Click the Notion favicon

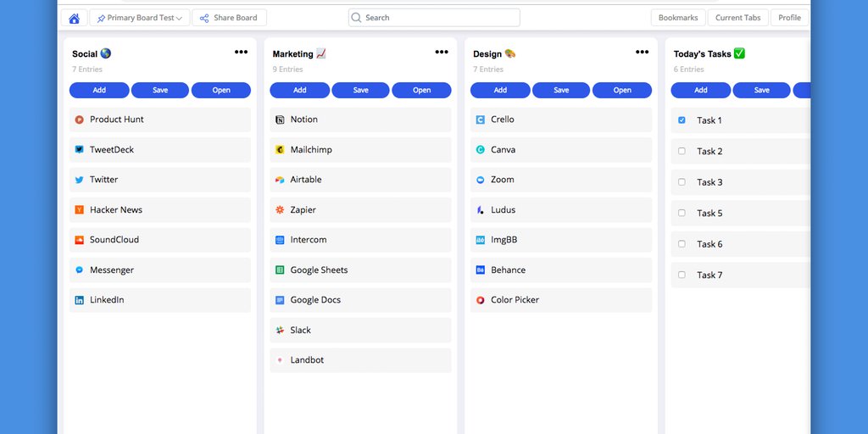coord(280,120)
